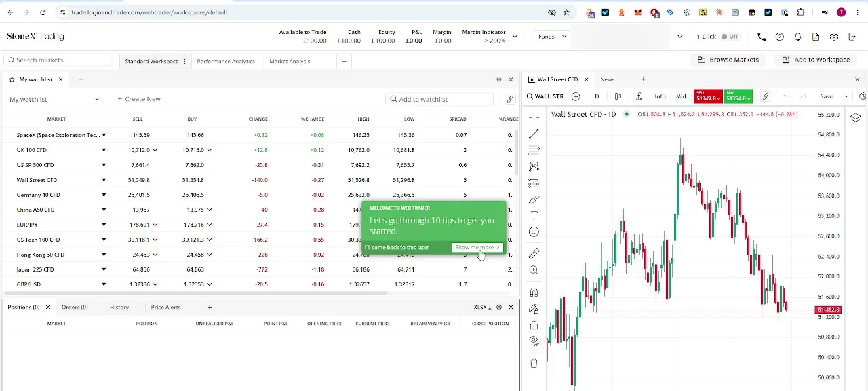868x391 pixels.
Task: Open chart indicators (fx) menu
Action: [x=639, y=96]
